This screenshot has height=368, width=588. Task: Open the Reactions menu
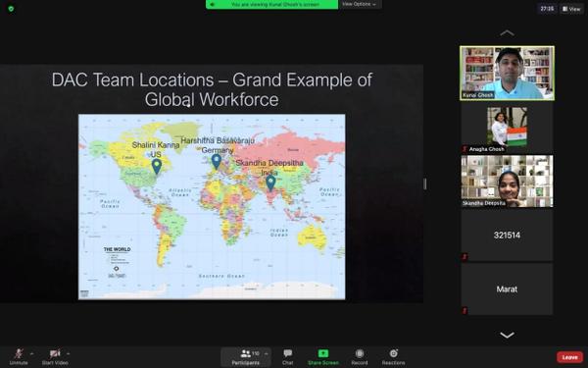coord(393,353)
